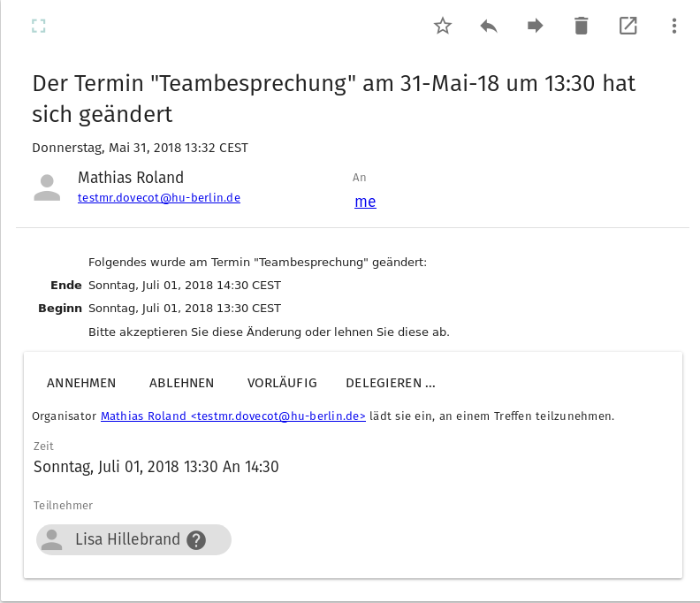This screenshot has width=700, height=603.
Task: Click the recipient link "me"
Action: click(365, 202)
